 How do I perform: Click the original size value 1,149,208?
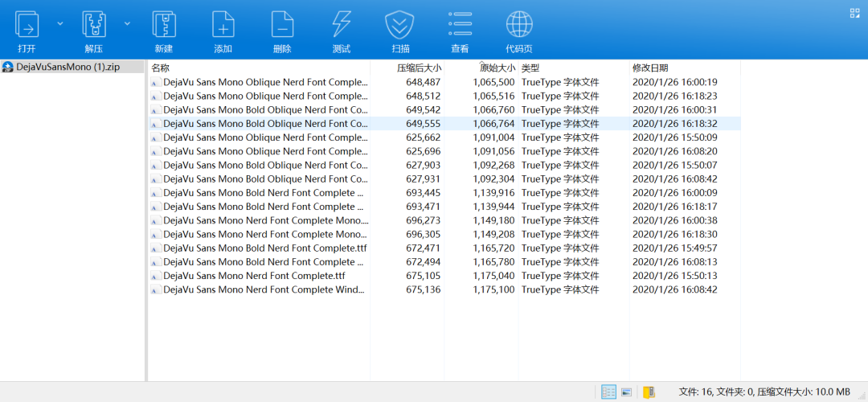[x=493, y=234]
